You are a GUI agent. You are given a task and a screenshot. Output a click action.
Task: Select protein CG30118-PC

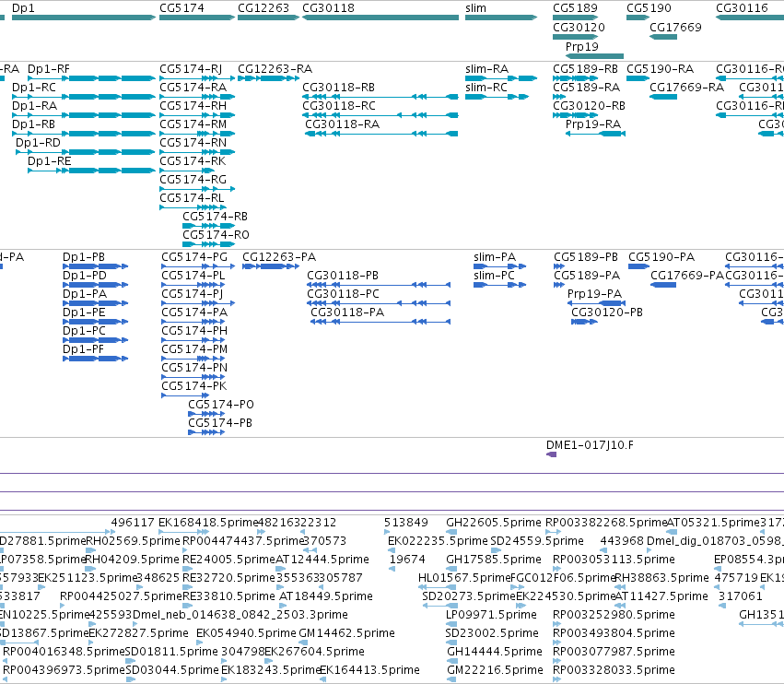click(343, 294)
